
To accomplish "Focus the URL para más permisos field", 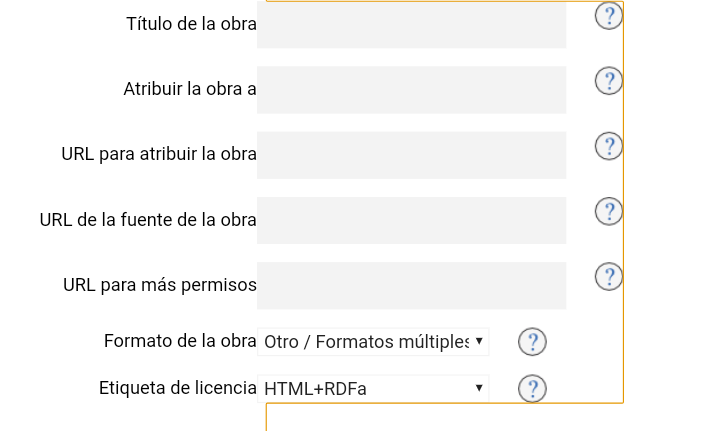I will [411, 285].
